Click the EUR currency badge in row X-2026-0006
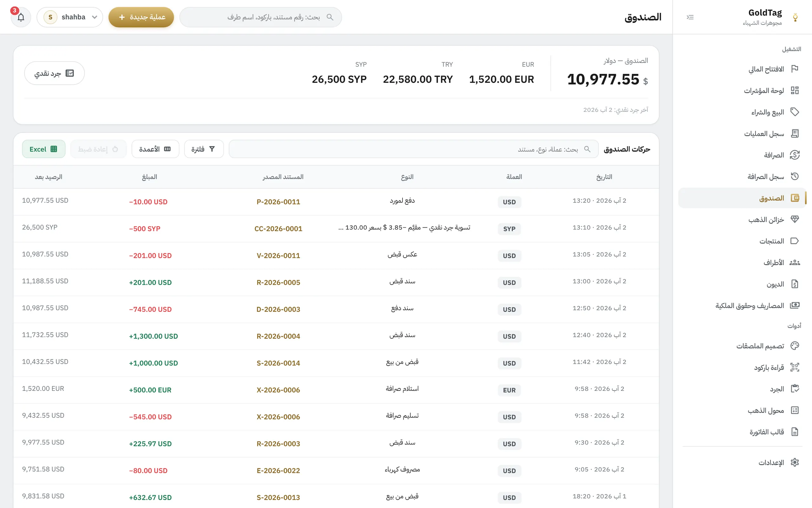 click(x=509, y=390)
